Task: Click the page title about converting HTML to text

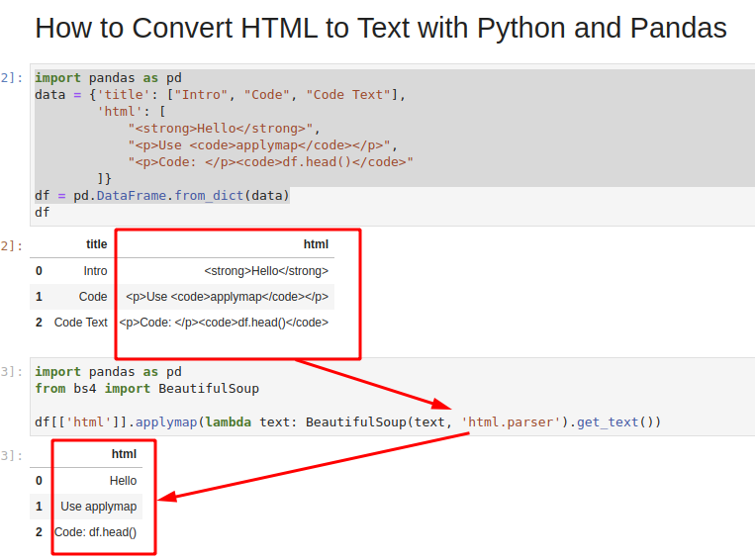Action: coord(380,28)
